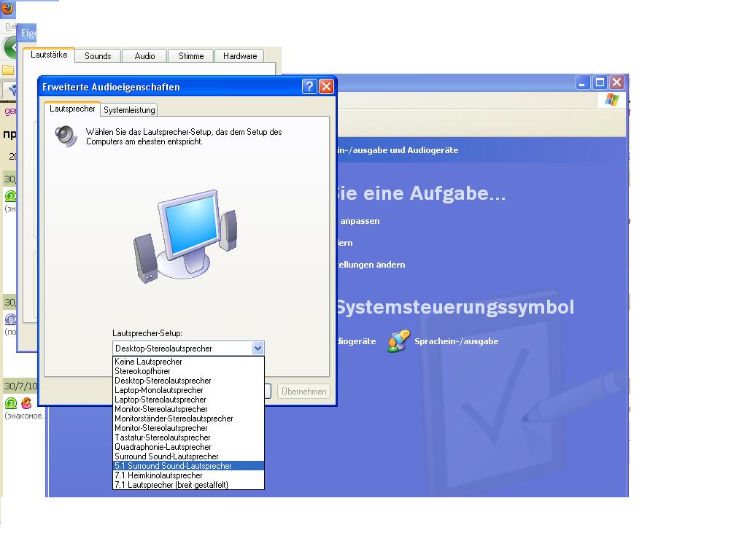Maximize the control panel window
747x560 pixels.
(600, 82)
